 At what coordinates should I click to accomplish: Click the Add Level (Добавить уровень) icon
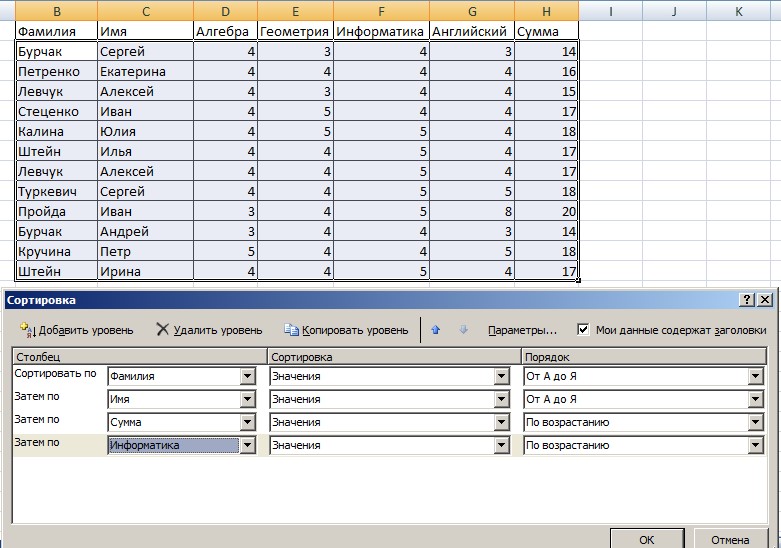point(27,330)
